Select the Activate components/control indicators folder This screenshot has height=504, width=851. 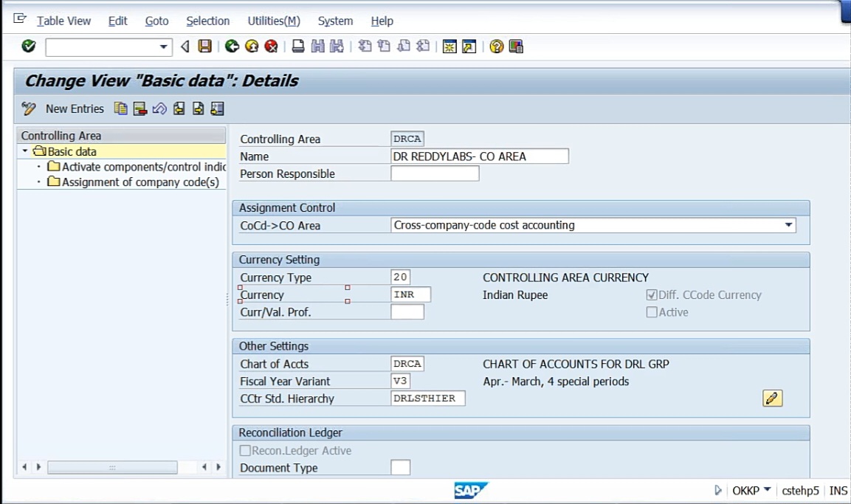pyautogui.click(x=137, y=167)
